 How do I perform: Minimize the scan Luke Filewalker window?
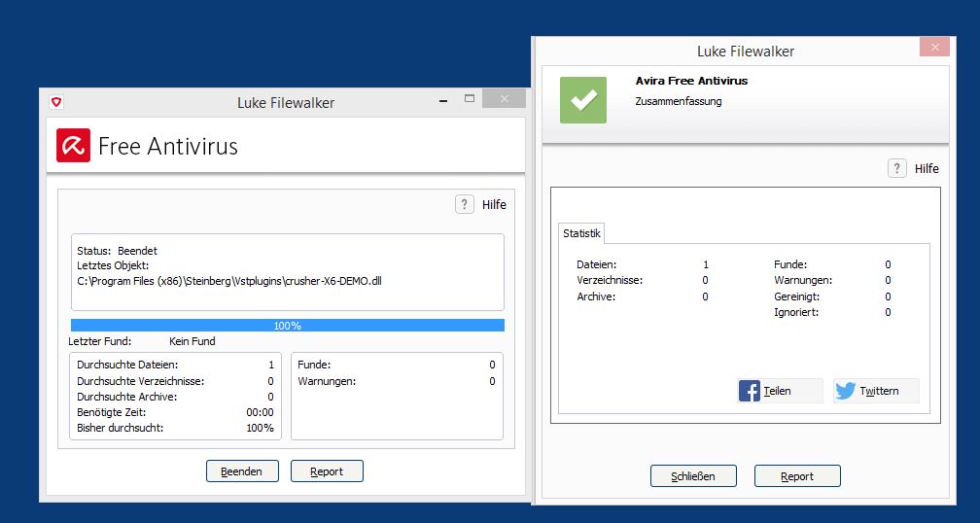[x=443, y=101]
